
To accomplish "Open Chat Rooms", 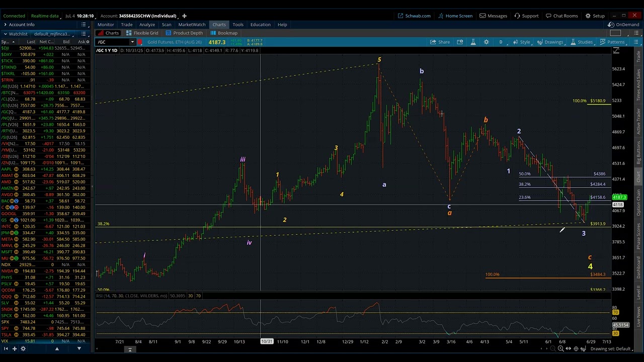I will [561, 16].
